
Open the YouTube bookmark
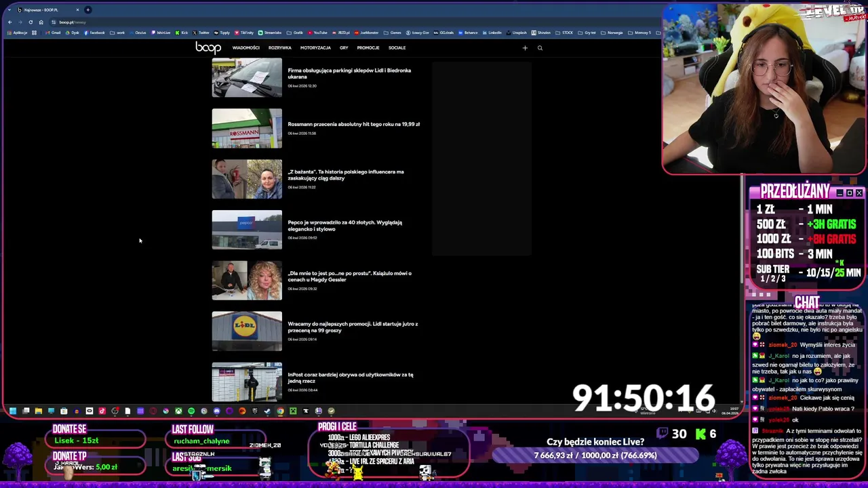point(317,33)
